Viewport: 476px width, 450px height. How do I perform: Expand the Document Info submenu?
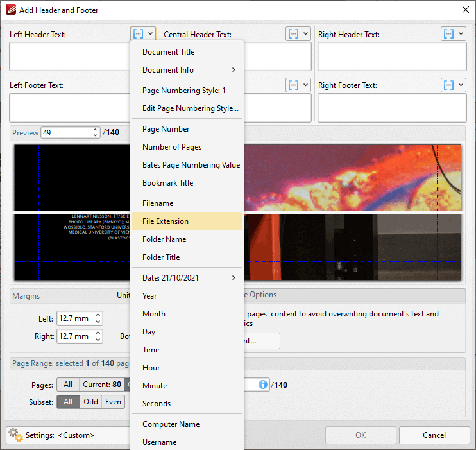pyautogui.click(x=186, y=70)
